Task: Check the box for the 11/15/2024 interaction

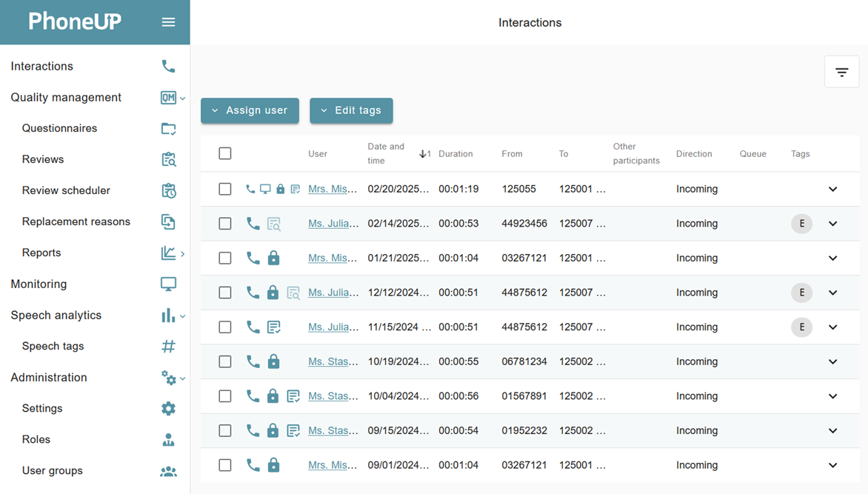Action: click(224, 327)
